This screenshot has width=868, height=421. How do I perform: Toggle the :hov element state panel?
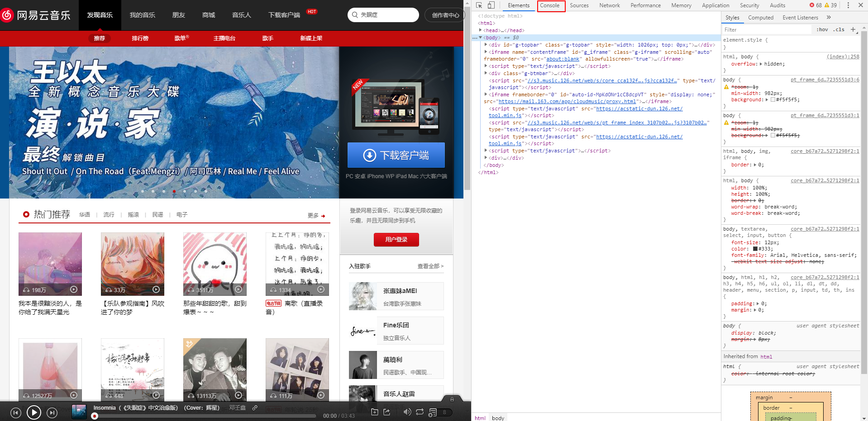pos(822,29)
